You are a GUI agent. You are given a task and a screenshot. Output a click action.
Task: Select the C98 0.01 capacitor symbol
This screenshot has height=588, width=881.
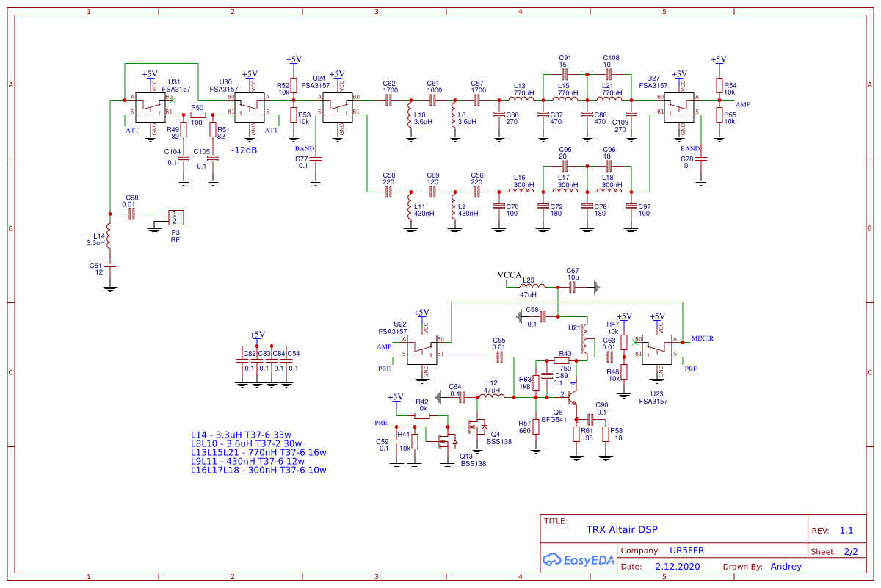pyautogui.click(x=131, y=214)
